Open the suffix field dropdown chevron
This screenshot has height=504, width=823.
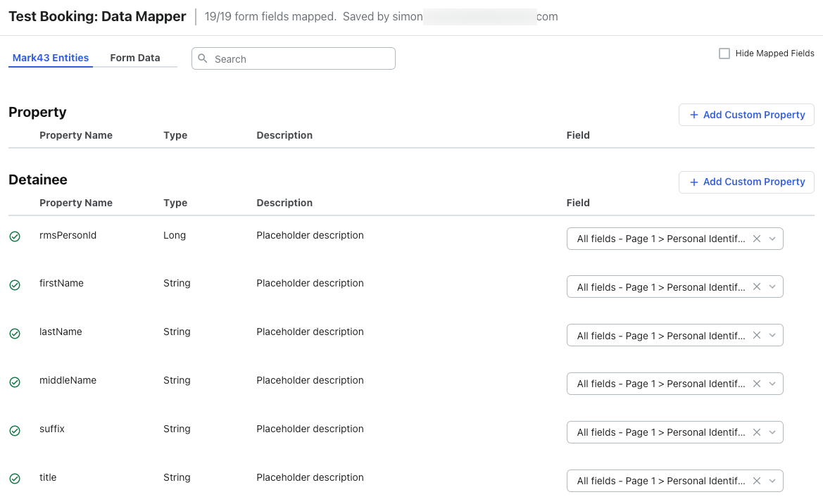point(773,432)
